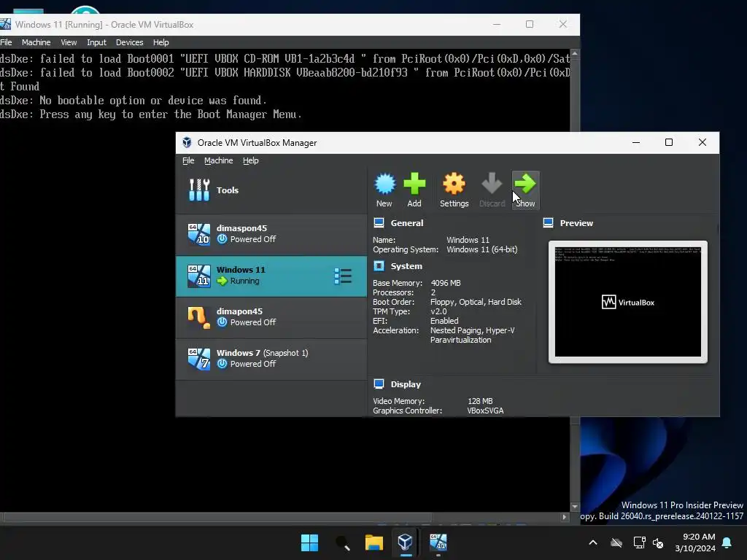Open Devices menu in Windows 11 VM window
Screen dimensions: 747x560
pos(130,42)
